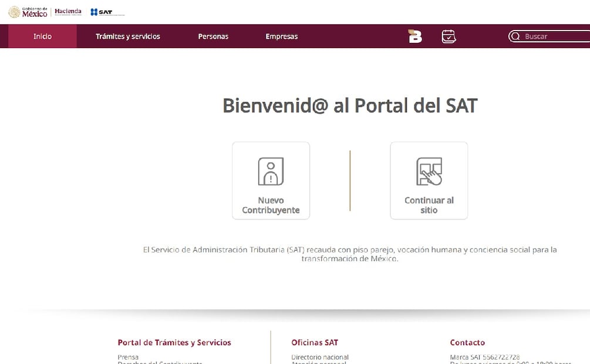Click the SAT logo in header
Screen dimensions: 590x364
pos(107,12)
